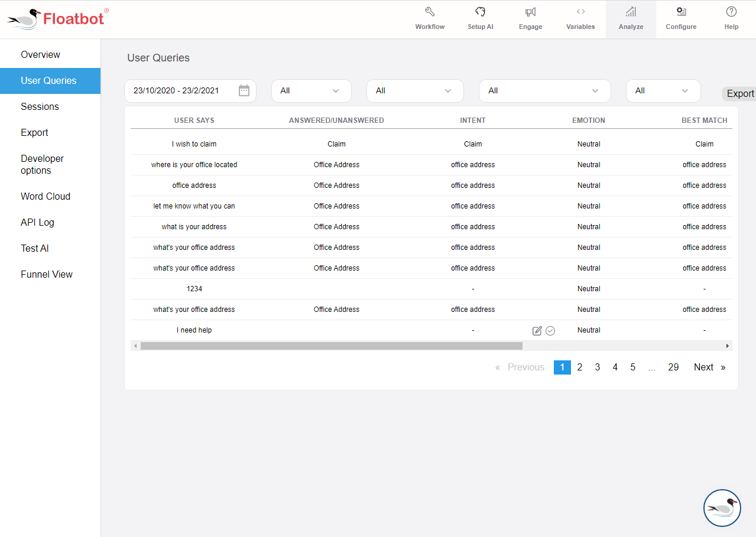Go to Funnel View in sidebar
This screenshot has height=537, width=756.
pyautogui.click(x=47, y=275)
